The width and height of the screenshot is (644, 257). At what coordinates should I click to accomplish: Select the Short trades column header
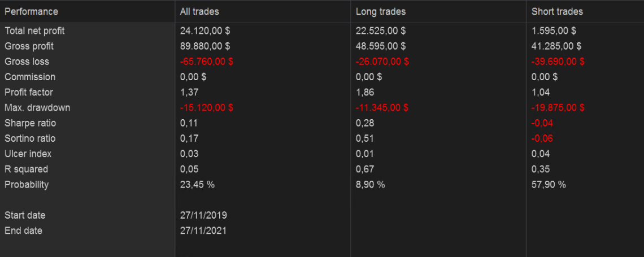tap(557, 11)
